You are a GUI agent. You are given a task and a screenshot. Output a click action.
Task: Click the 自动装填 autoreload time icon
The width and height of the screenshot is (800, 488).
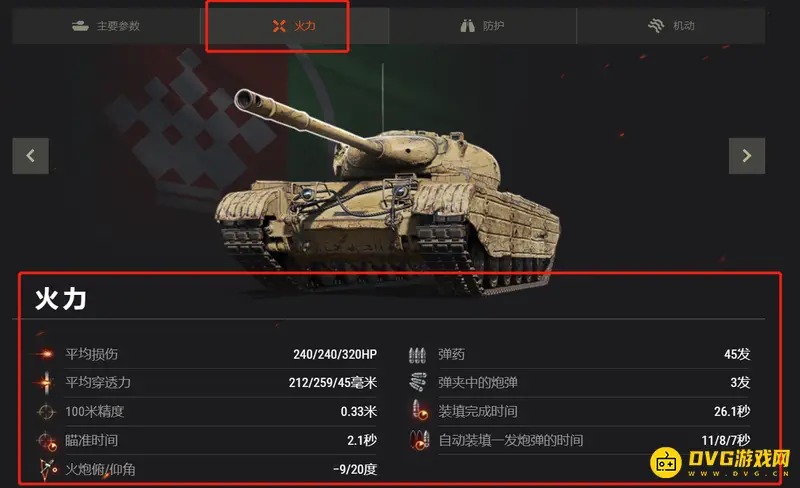419,440
